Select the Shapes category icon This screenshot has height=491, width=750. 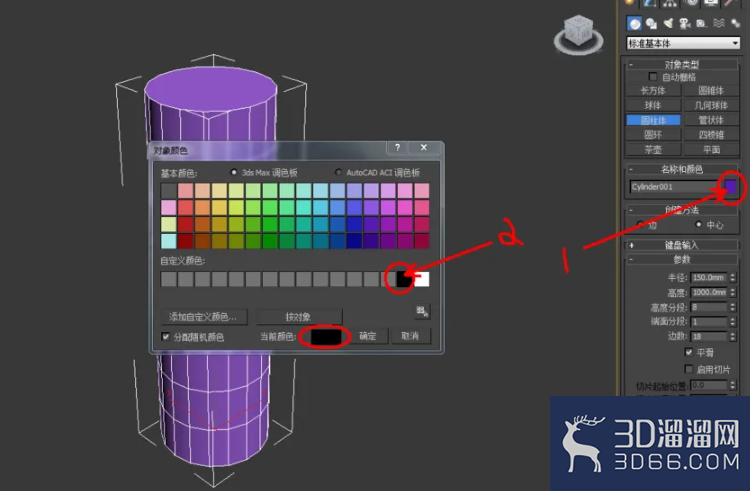click(x=651, y=23)
